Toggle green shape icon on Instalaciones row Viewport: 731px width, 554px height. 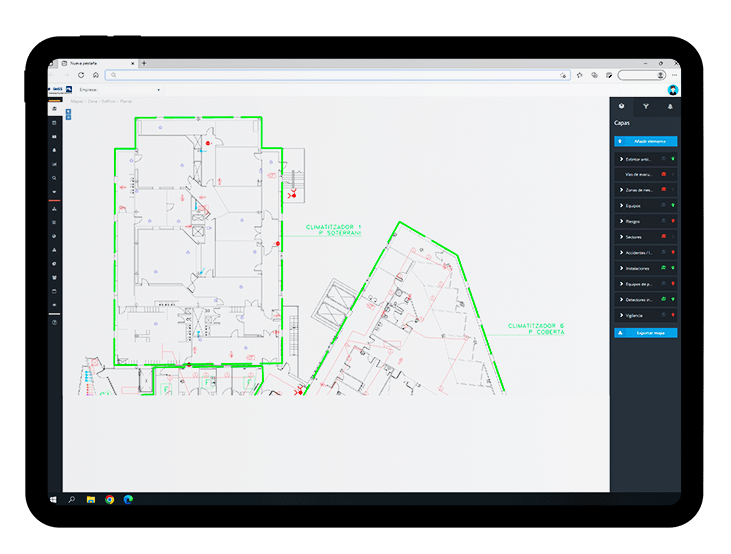coord(663,268)
